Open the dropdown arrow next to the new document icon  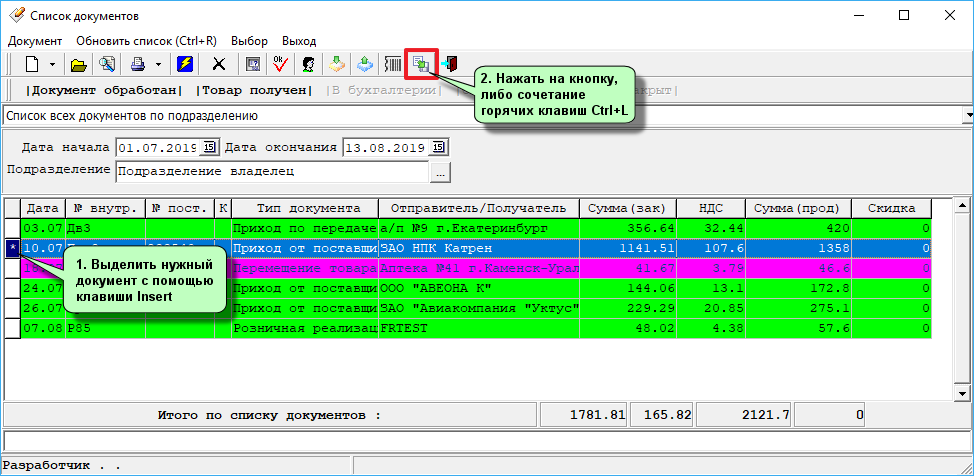point(52,64)
